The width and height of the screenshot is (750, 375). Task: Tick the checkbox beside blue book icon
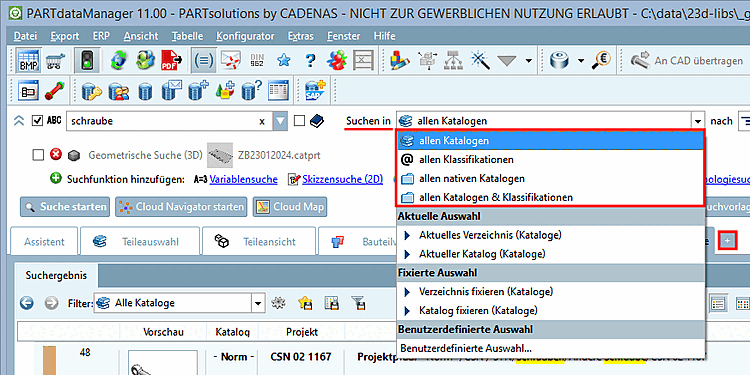click(x=299, y=121)
